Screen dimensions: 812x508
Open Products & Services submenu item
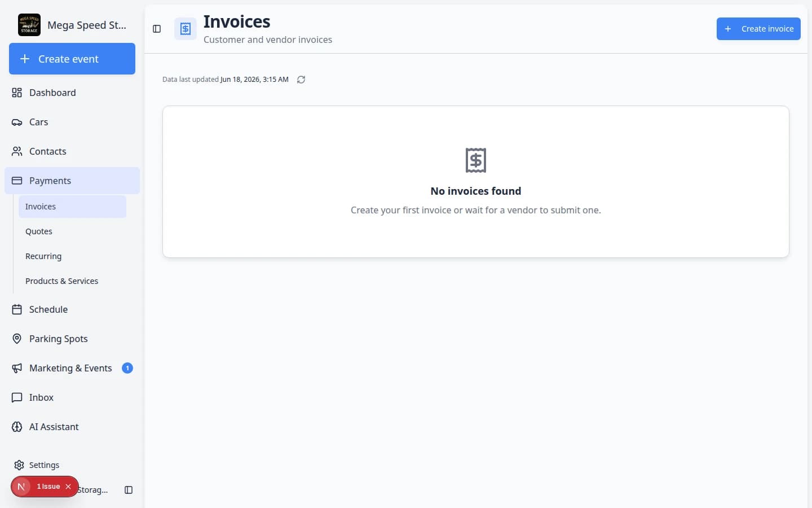pos(72,281)
